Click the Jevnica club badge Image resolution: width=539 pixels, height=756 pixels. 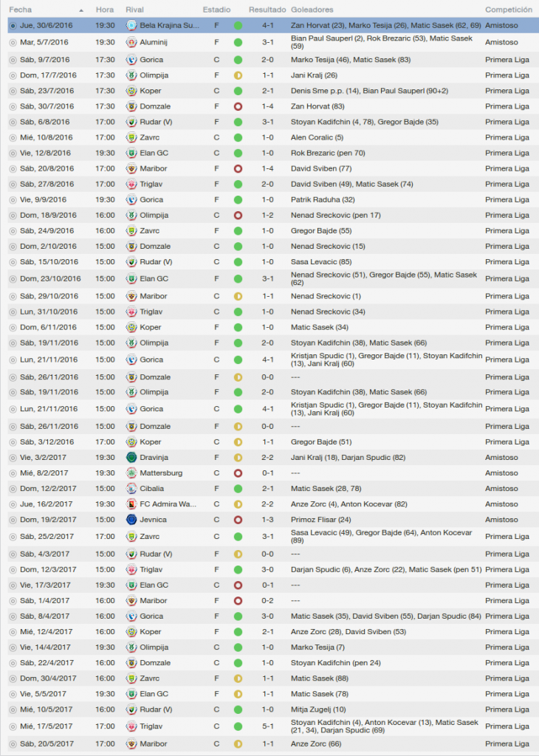(131, 520)
